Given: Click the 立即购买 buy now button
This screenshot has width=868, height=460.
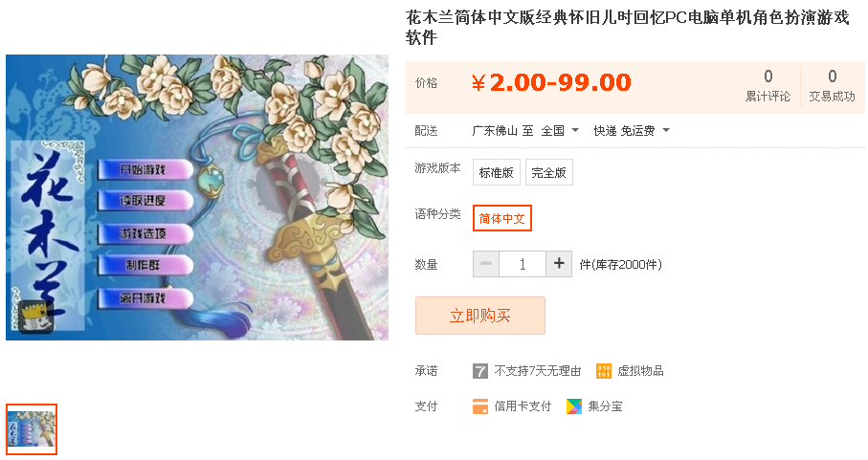Looking at the screenshot, I should click(480, 316).
